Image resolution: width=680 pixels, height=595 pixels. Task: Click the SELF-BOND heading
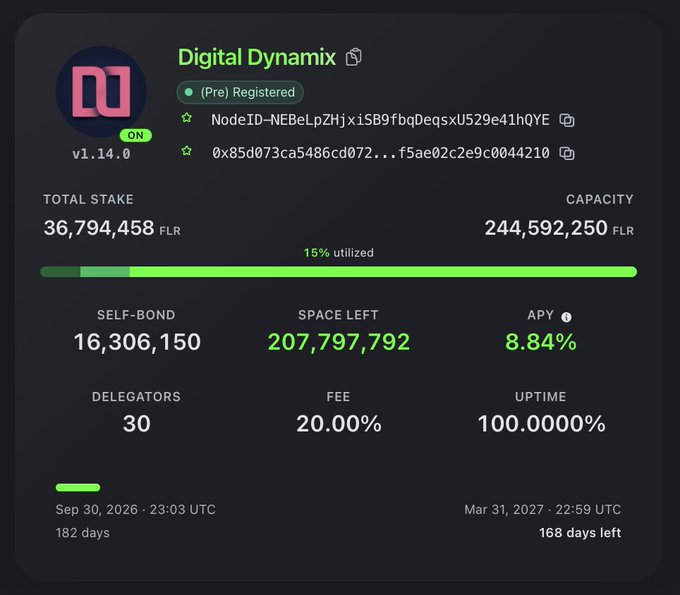[136, 315]
